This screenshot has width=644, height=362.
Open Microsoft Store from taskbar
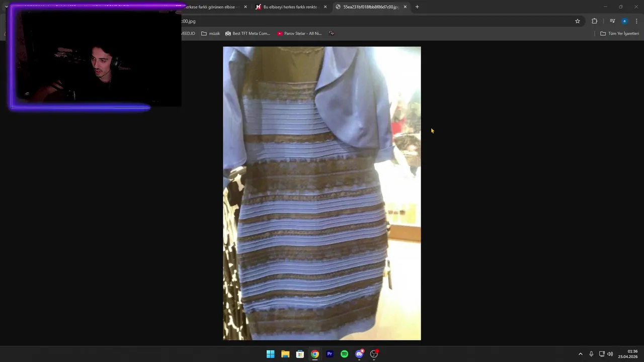[300, 354]
